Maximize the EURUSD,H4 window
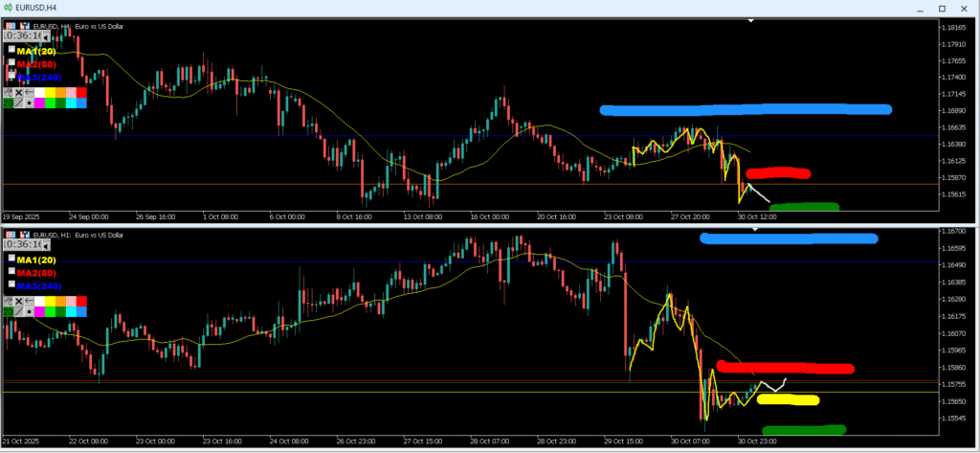This screenshot has width=980, height=453. coord(941,8)
